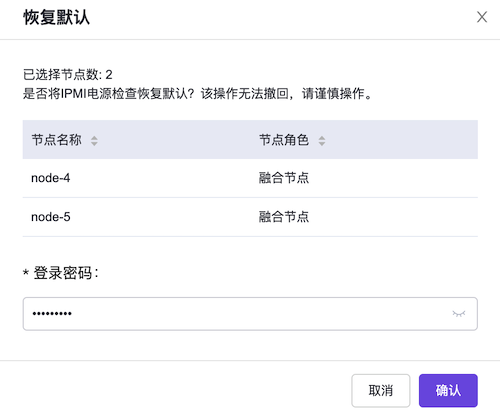500x417 pixels.
Task: Click 融合节点 role cell for node-5
Action: [284, 217]
